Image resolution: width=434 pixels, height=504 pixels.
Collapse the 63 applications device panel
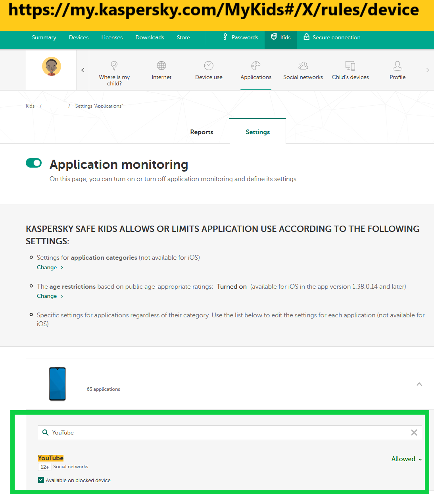419,384
